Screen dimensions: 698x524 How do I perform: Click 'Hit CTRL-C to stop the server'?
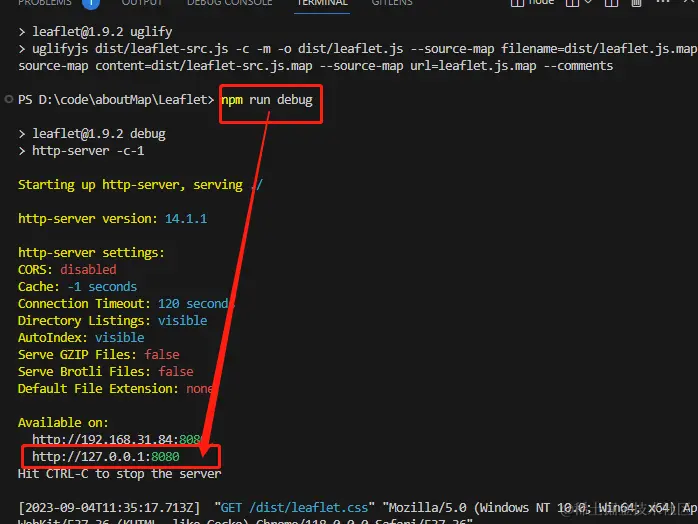coord(119,474)
